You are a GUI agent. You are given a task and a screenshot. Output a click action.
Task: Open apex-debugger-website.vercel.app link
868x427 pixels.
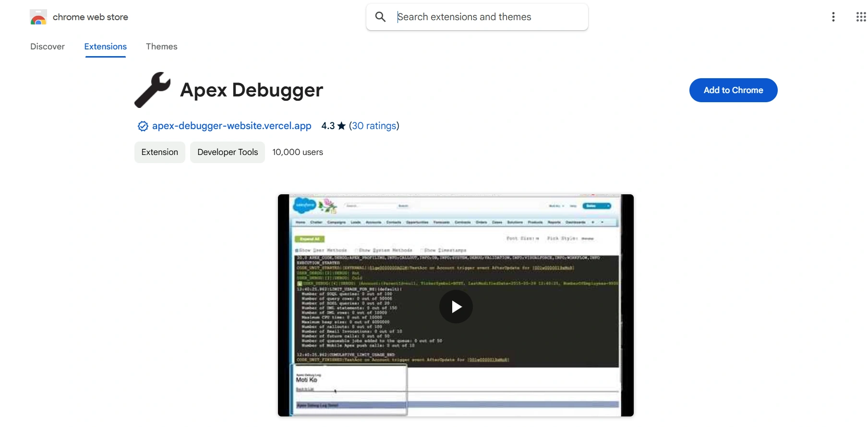[x=232, y=126]
